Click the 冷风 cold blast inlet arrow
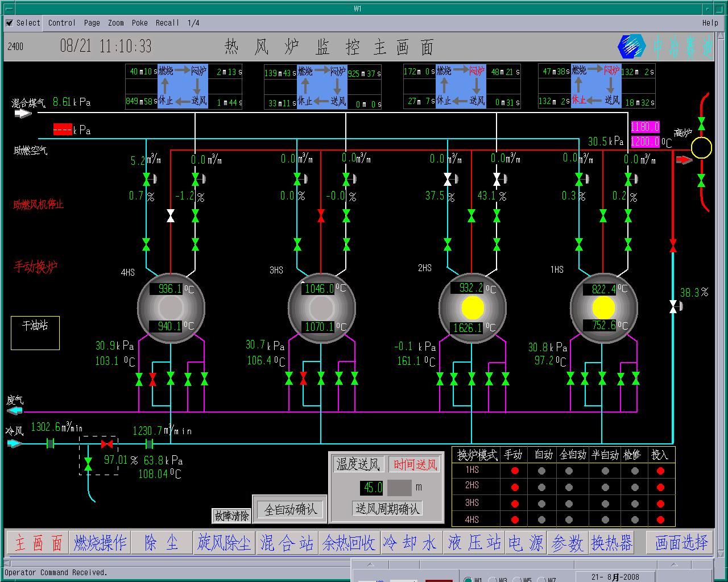The image size is (728, 582). click(x=15, y=443)
